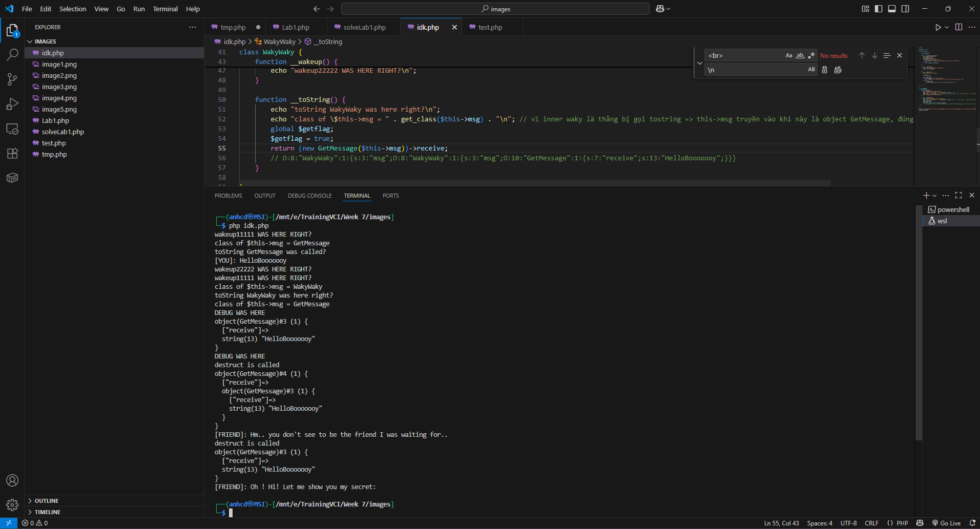Open the Remote Explorer view
The width and height of the screenshot is (980, 529).
[12, 129]
